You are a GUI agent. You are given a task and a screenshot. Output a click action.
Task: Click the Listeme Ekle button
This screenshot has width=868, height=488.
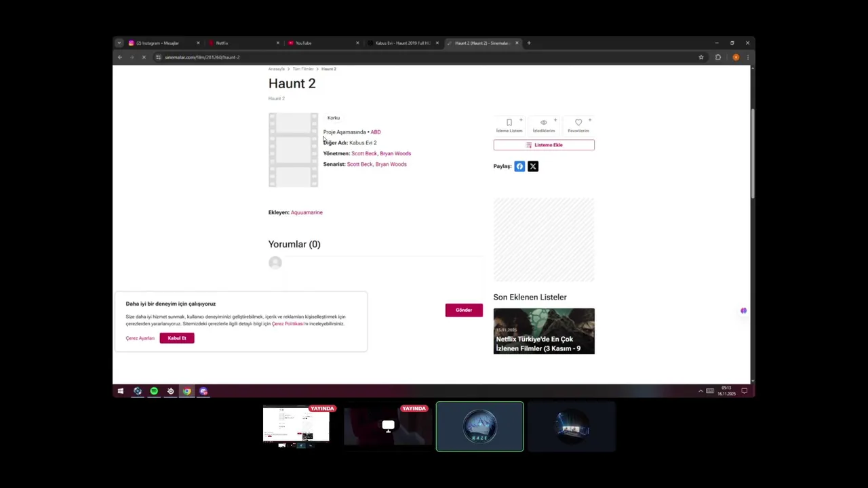coord(544,145)
